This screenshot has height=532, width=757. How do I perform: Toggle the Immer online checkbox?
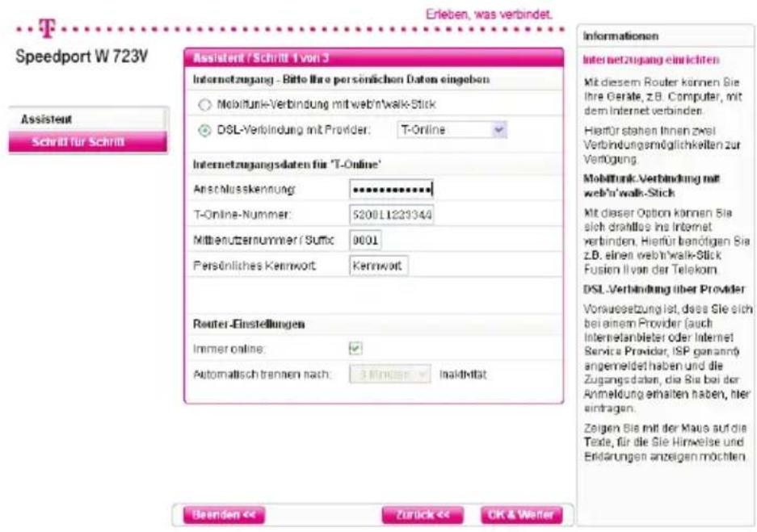(355, 348)
